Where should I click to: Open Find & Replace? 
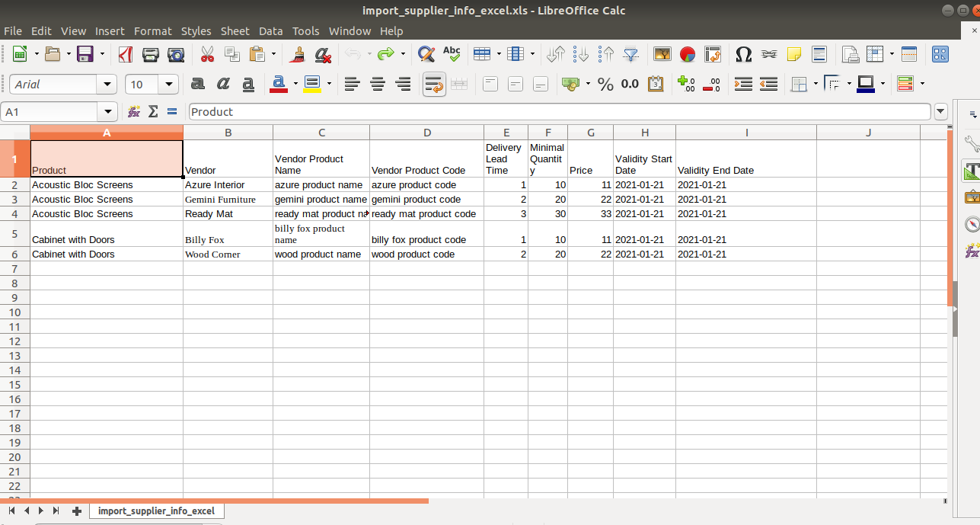pyautogui.click(x=426, y=54)
